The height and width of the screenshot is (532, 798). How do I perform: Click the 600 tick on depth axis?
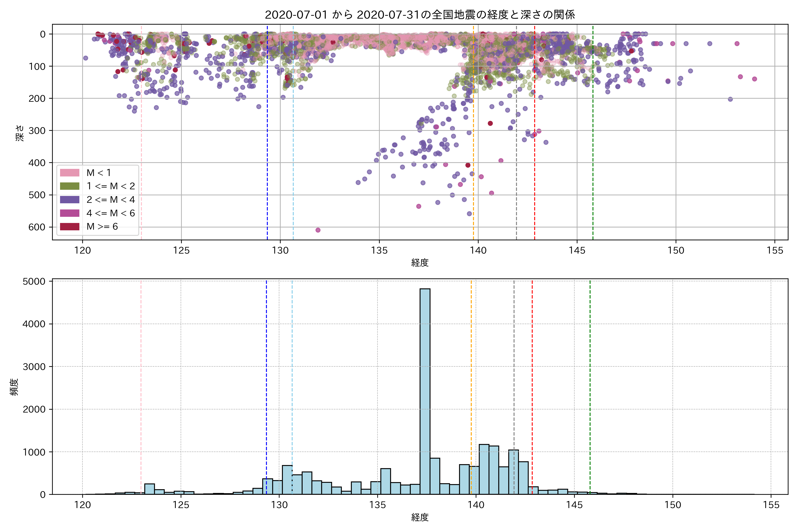coord(37,227)
